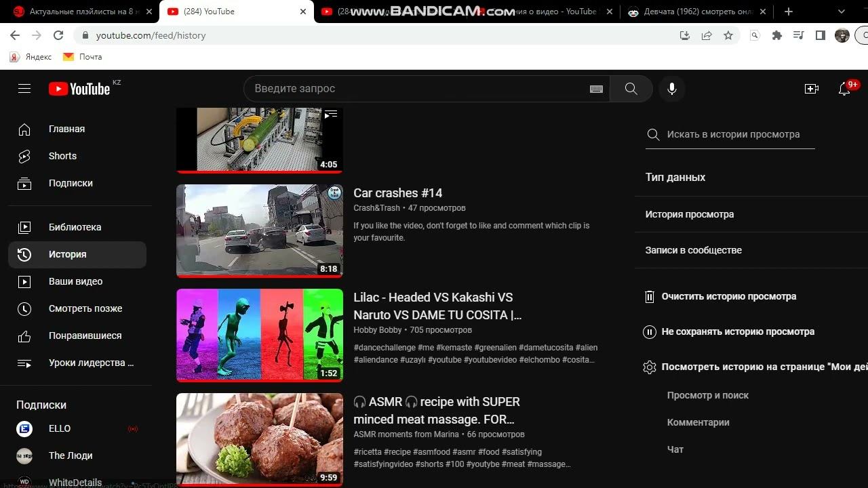Open the Lilac dance video thumbnail
Viewport: 868px width, 488px height.
260,335
